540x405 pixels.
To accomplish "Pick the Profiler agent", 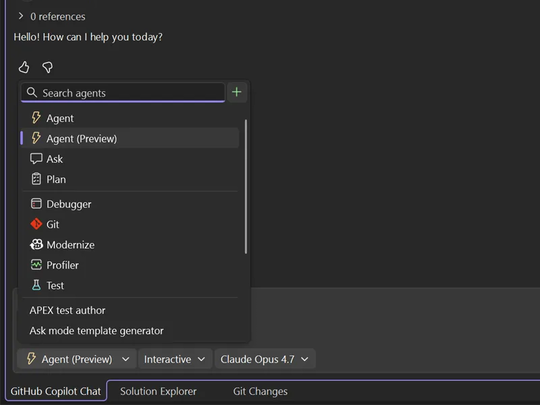I will coord(130,265).
